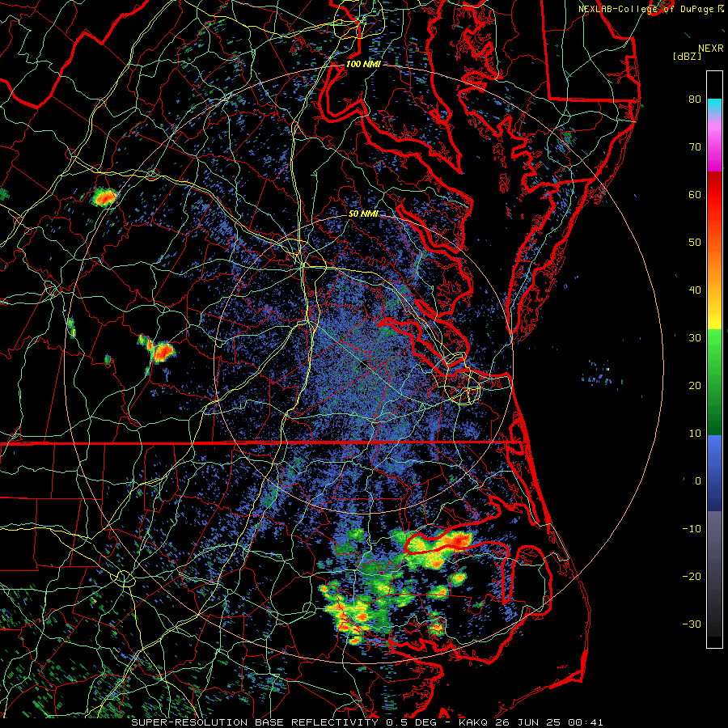Screen dimensions: 728x728
Task: Click the -30 value on the dBZ scale
Action: click(692, 624)
